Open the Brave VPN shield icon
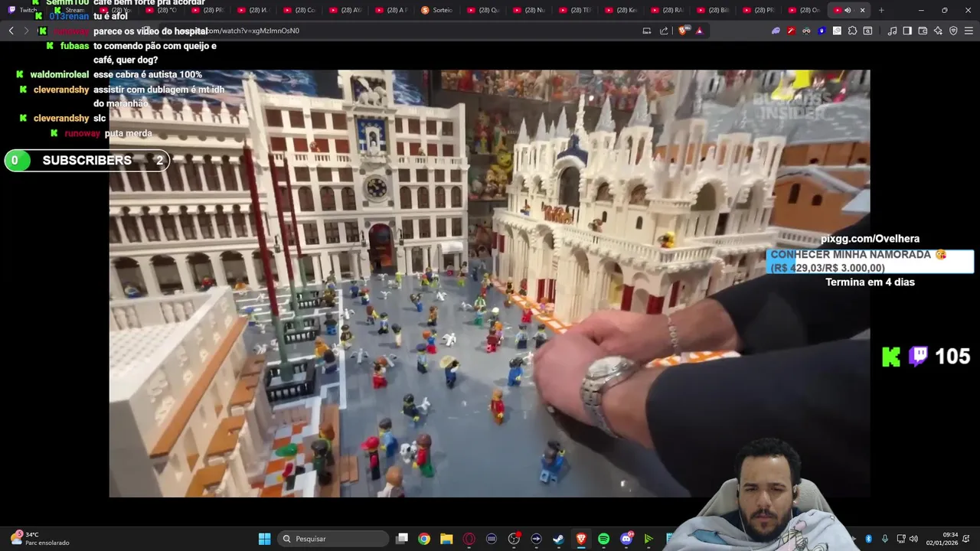The height and width of the screenshot is (551, 980). click(x=953, y=31)
